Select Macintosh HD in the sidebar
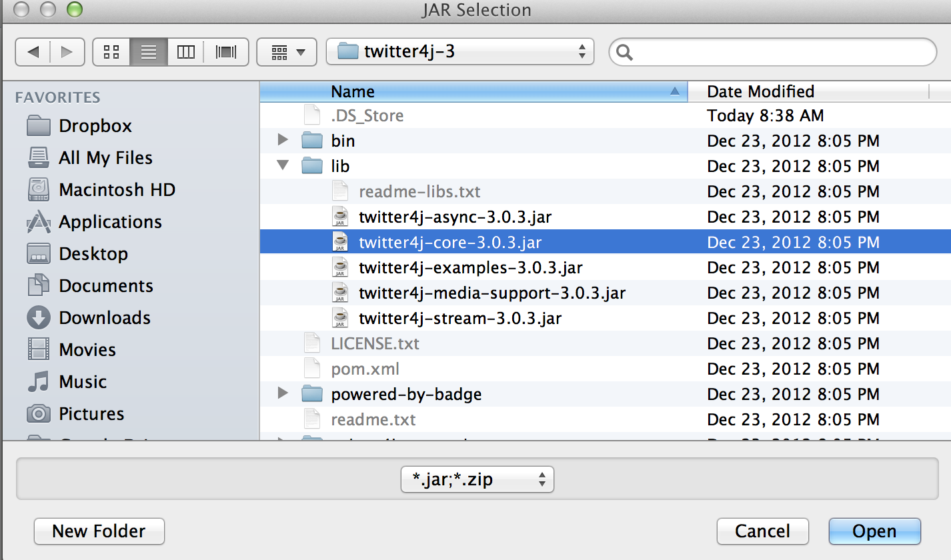The width and height of the screenshot is (951, 560). pos(100,190)
